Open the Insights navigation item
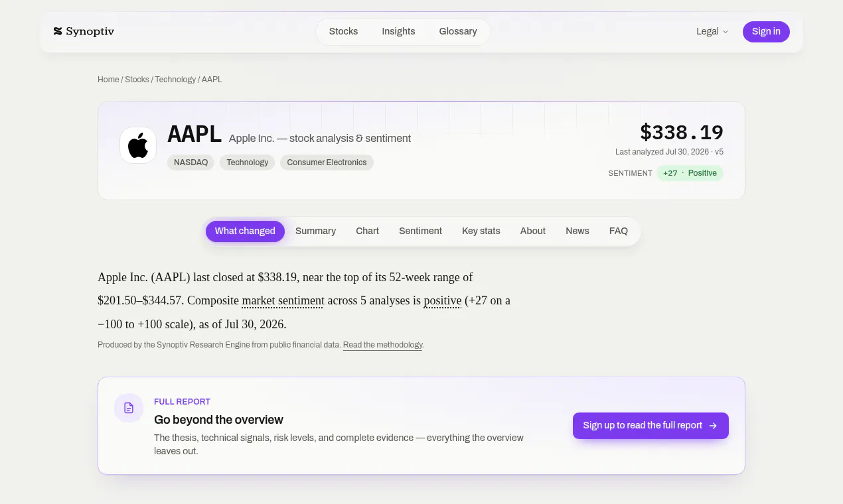The height and width of the screenshot is (504, 843). pos(398,31)
